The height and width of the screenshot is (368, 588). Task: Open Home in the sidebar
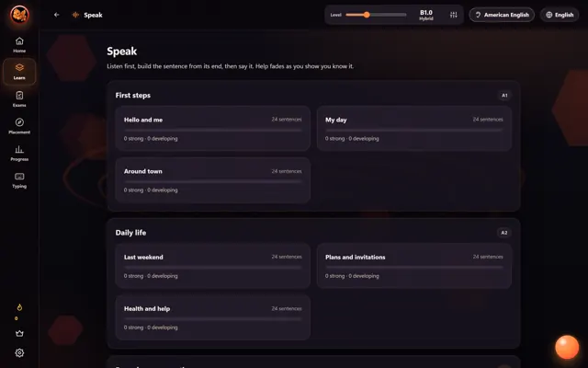19,45
